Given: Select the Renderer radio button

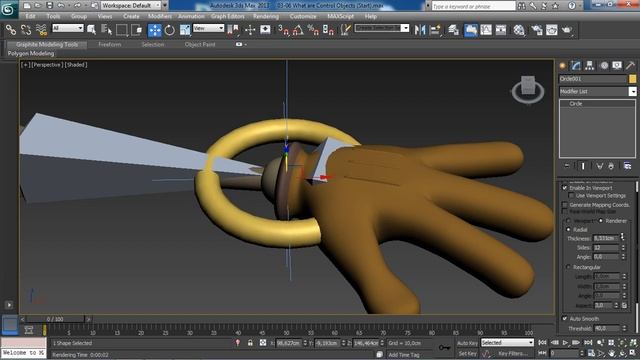Looking at the screenshot, I should point(601,220).
